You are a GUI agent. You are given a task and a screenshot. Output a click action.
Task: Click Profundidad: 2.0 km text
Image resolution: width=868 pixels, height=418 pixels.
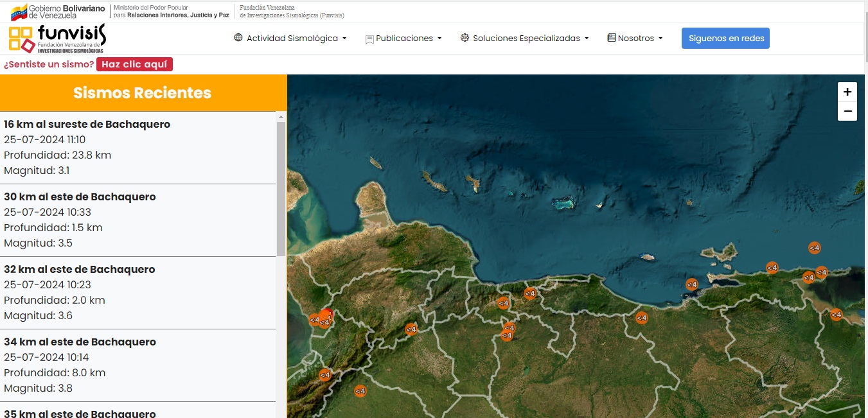[55, 300]
